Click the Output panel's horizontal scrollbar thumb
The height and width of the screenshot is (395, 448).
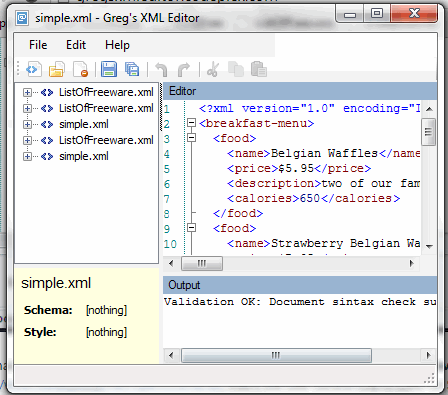[x=276, y=355]
